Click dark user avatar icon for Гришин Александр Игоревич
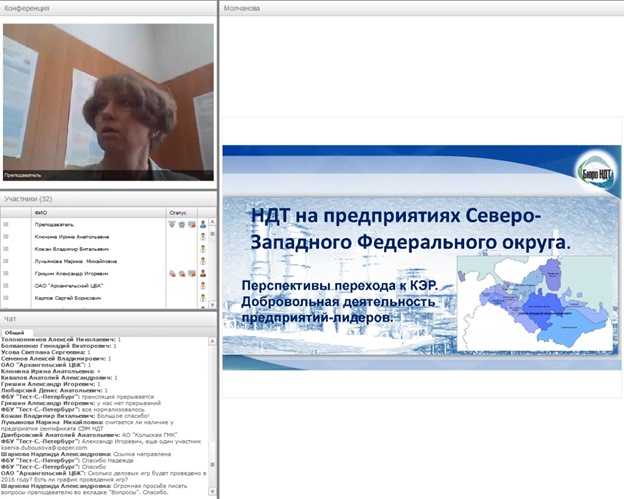The height and width of the screenshot is (499, 624). point(203,273)
